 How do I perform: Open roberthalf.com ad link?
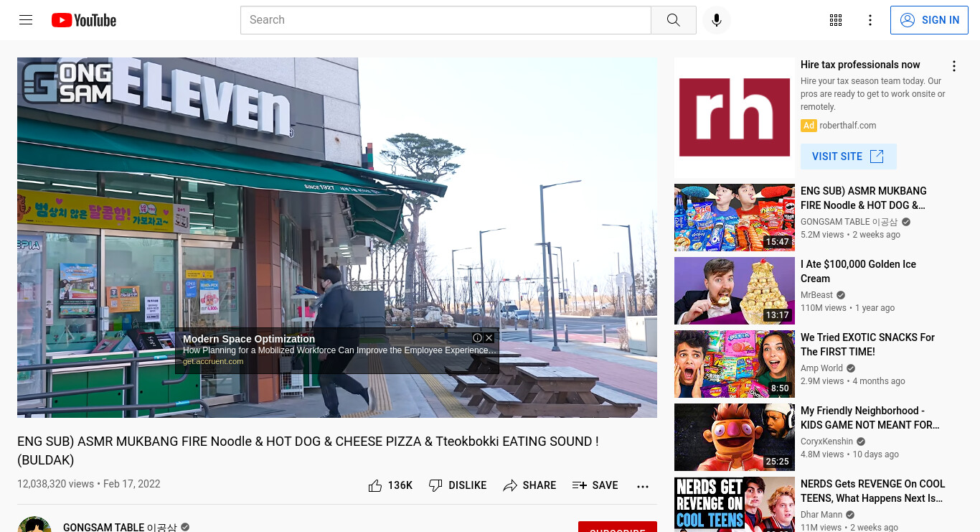point(848,126)
